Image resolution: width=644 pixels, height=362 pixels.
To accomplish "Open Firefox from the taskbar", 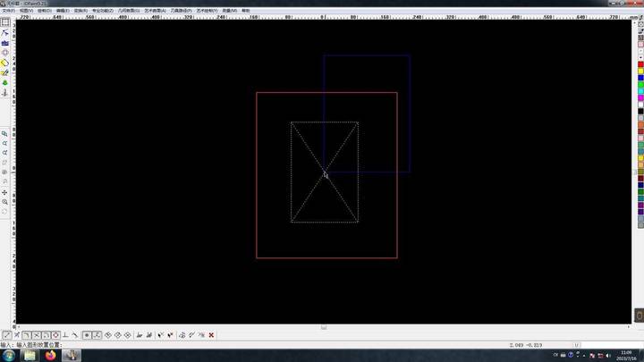I will (50, 356).
